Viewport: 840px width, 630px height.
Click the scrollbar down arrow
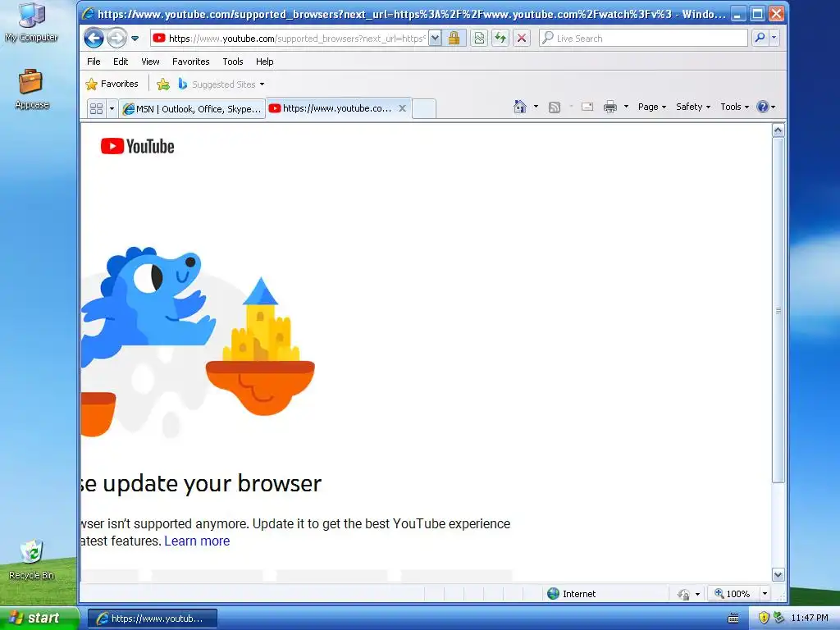point(778,575)
